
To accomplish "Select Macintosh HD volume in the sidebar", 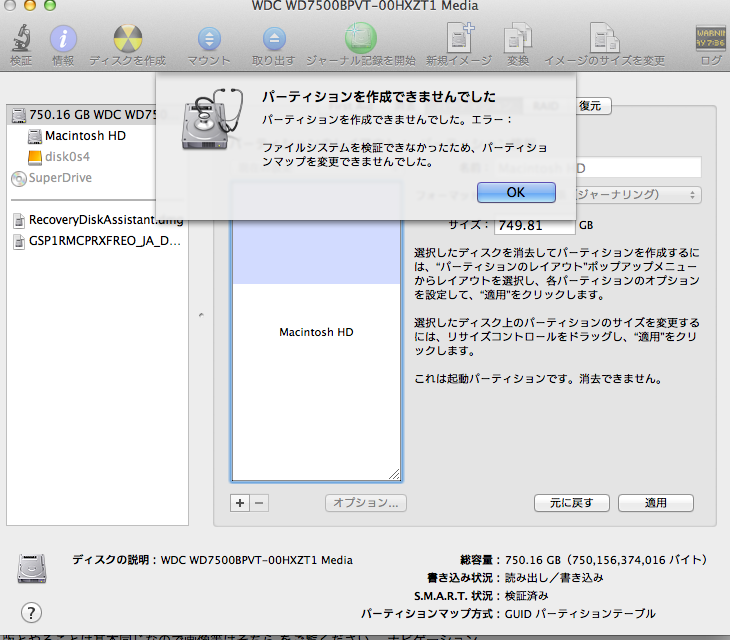I will click(84, 136).
